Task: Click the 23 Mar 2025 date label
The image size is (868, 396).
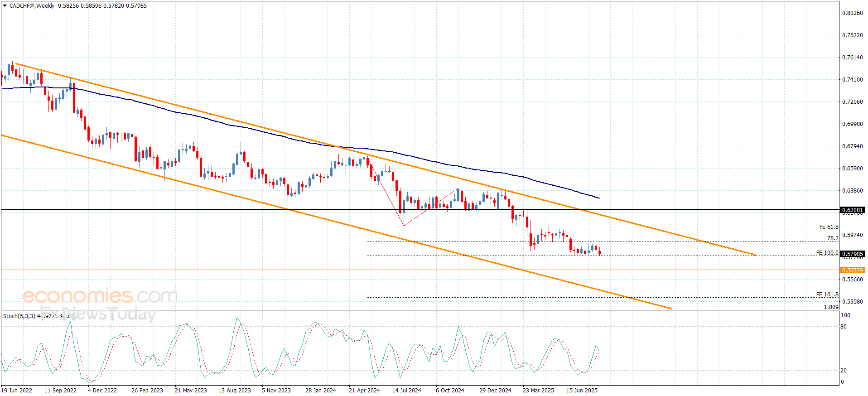Action: pyautogui.click(x=538, y=391)
